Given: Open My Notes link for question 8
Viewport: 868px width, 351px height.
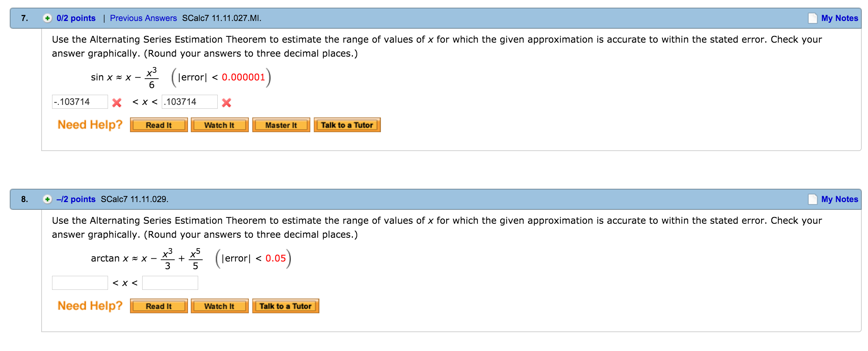Looking at the screenshot, I should tap(839, 199).
